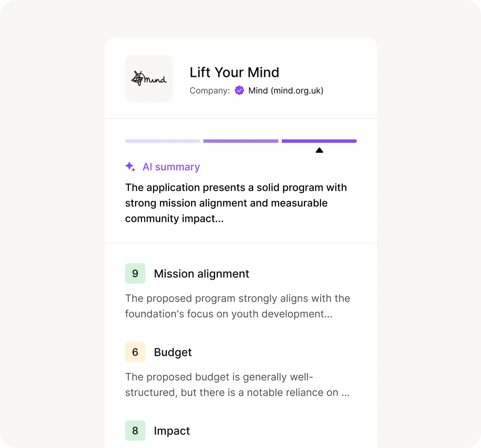Select the medium purple middle rating segment

(241, 141)
